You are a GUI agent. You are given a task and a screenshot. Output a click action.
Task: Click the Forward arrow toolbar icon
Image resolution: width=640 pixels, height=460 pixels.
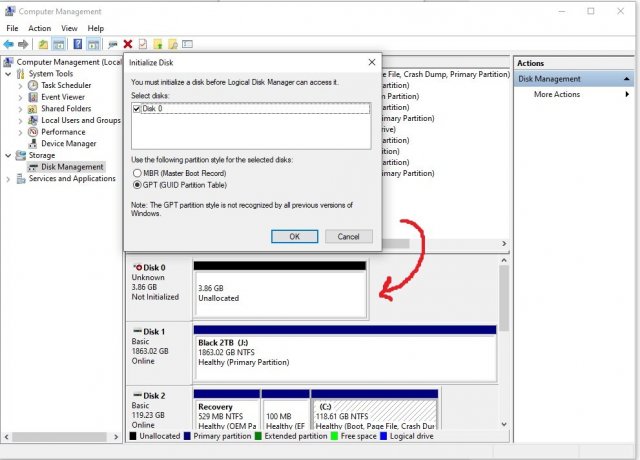coord(24,44)
